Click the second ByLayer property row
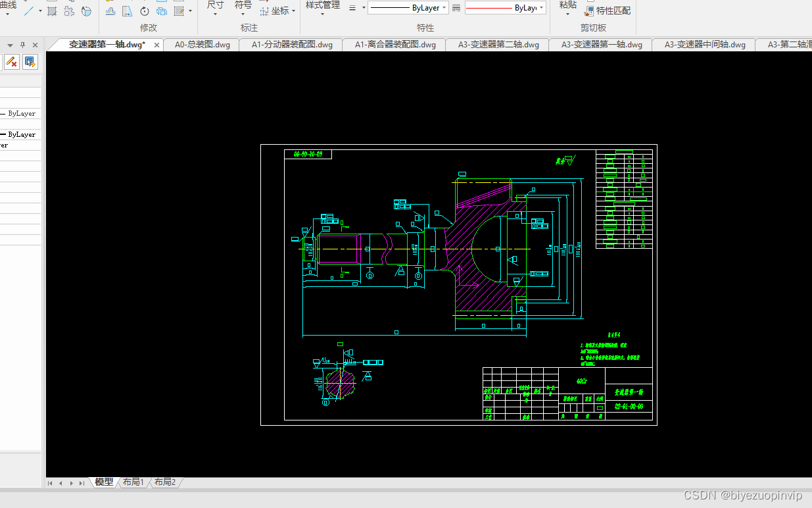The image size is (812, 508). (20, 134)
